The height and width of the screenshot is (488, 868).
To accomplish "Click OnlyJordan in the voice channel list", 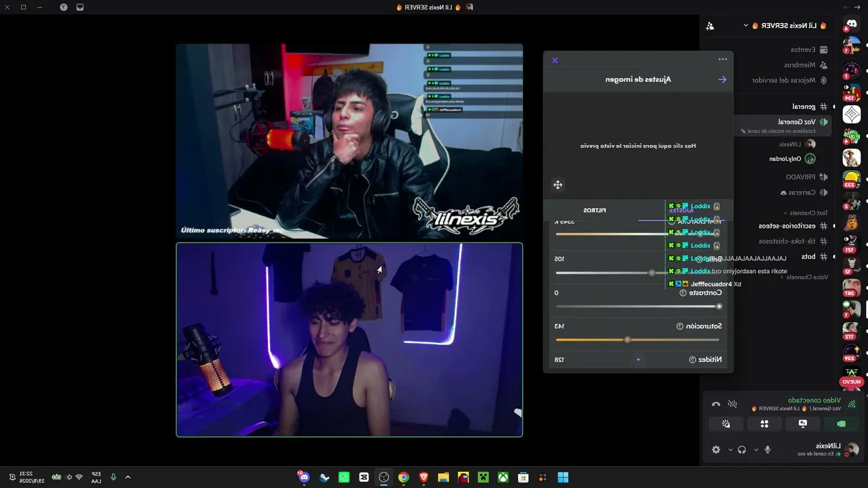I will 791,159.
